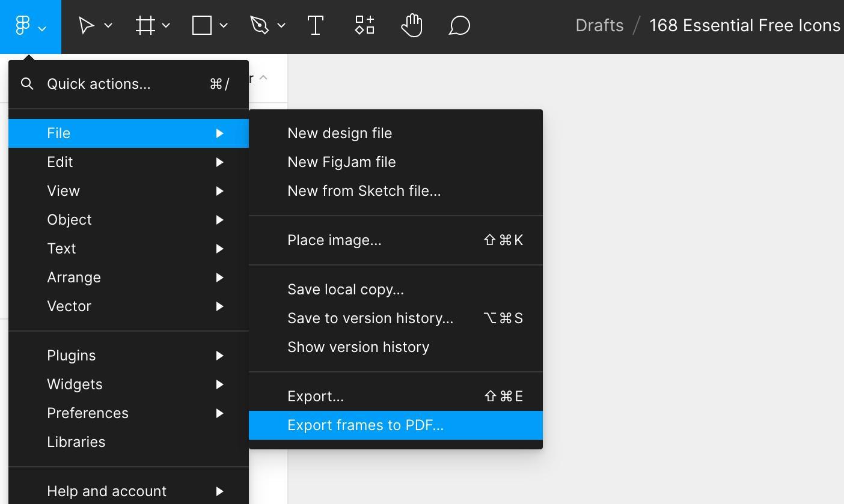Choose Export menu entry
Image resolution: width=844 pixels, height=504 pixels.
[x=396, y=396]
